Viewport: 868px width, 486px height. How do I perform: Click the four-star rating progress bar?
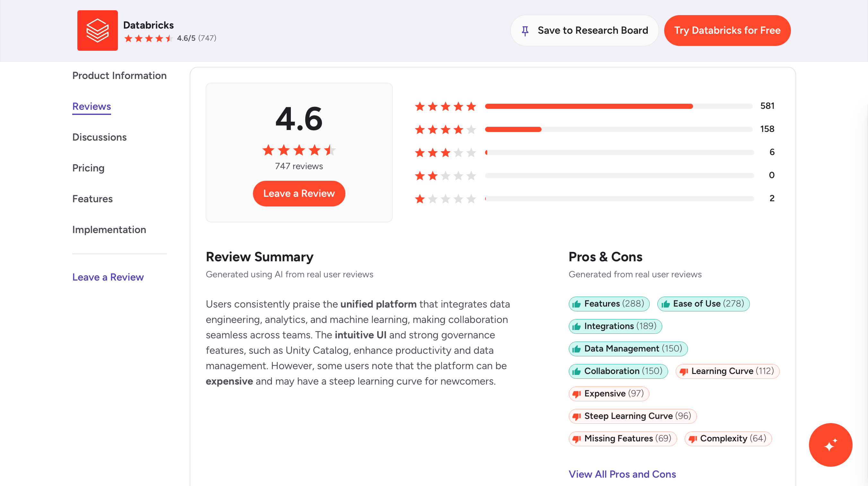click(x=618, y=129)
